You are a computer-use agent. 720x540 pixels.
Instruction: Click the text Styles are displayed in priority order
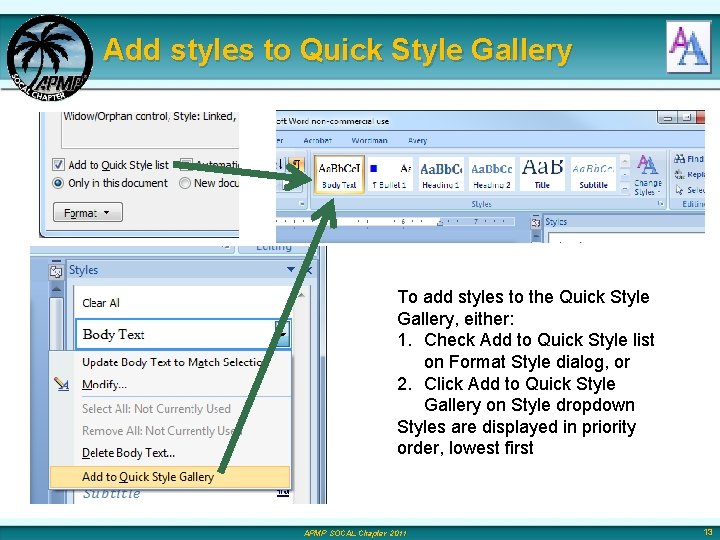tap(516, 437)
